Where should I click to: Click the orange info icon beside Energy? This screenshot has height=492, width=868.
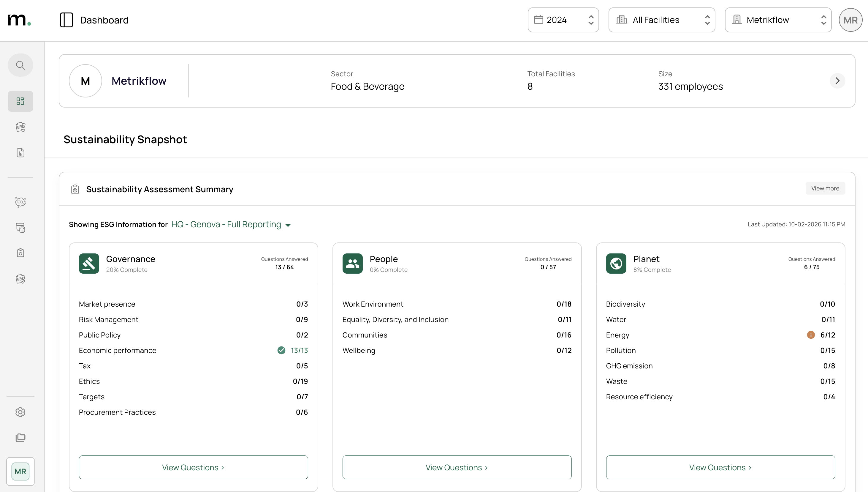[811, 335]
